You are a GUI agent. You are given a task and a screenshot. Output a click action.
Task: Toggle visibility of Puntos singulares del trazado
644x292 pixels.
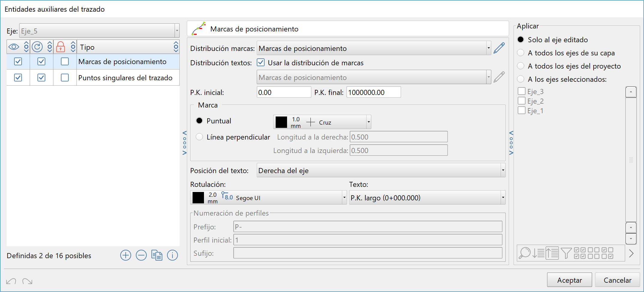(x=18, y=78)
